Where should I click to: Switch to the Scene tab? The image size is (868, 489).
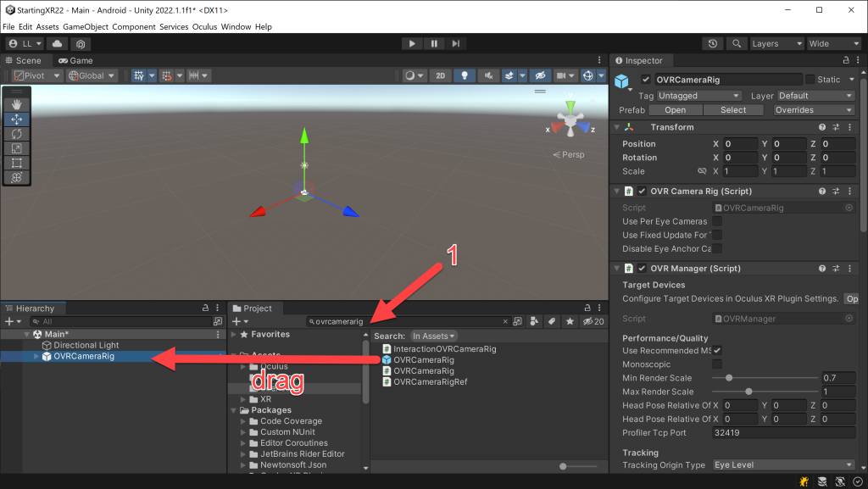click(23, 61)
